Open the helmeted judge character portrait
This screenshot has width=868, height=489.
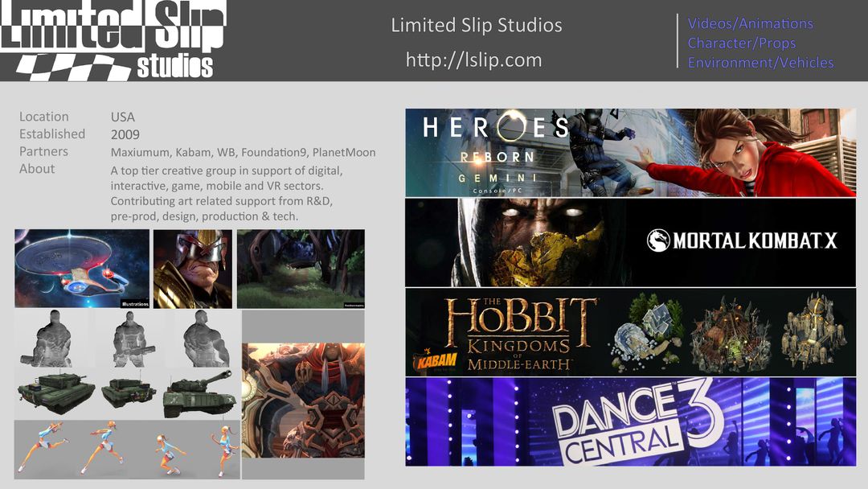point(193,269)
